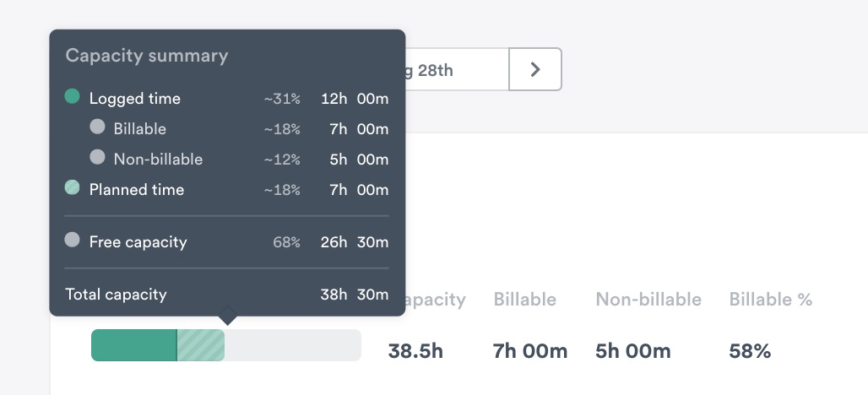Click the tooltip pointer arrow above bar
Image resolution: width=868 pixels, height=395 pixels.
(x=226, y=317)
